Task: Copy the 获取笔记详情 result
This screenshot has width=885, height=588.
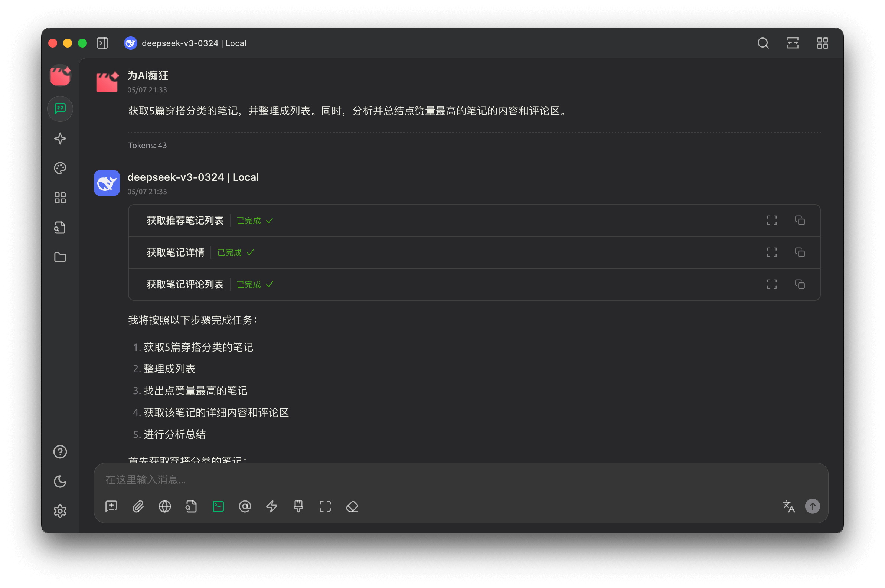Action: point(800,252)
